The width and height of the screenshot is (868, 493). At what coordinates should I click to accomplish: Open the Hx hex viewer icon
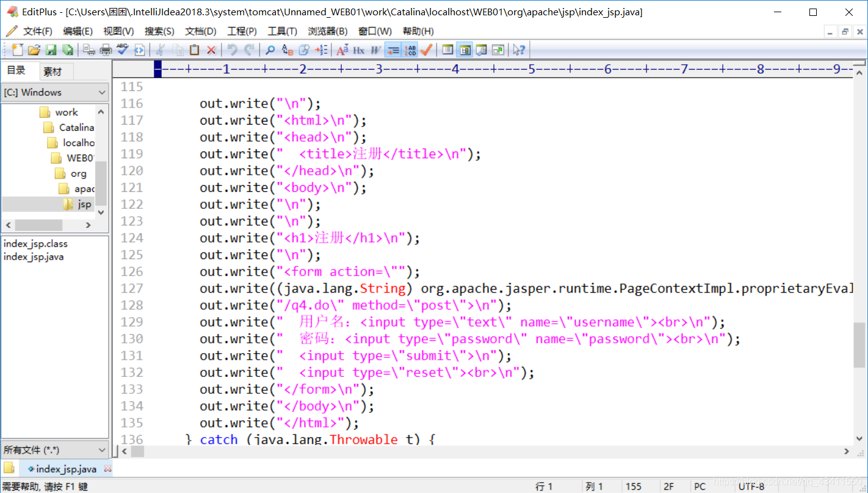point(359,50)
